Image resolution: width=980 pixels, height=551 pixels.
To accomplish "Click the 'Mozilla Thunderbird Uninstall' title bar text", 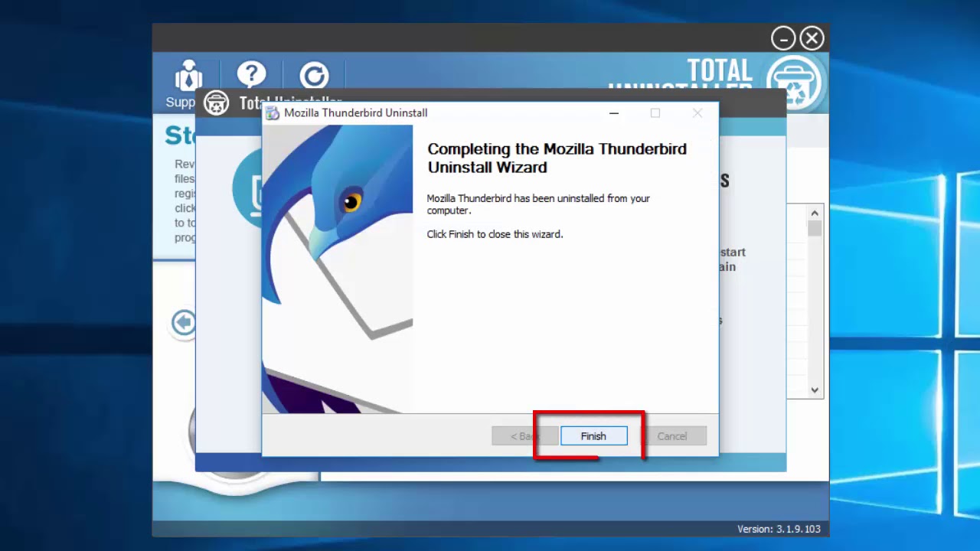I will coord(356,113).
